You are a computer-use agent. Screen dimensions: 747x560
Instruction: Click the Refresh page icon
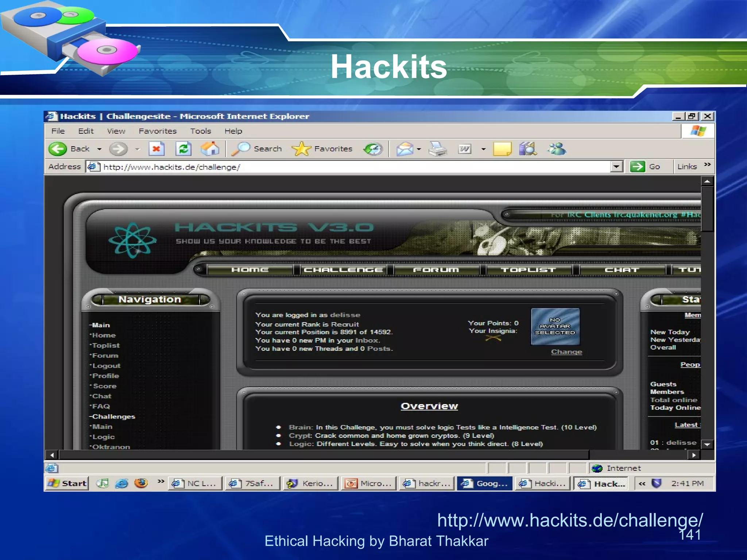tap(183, 149)
